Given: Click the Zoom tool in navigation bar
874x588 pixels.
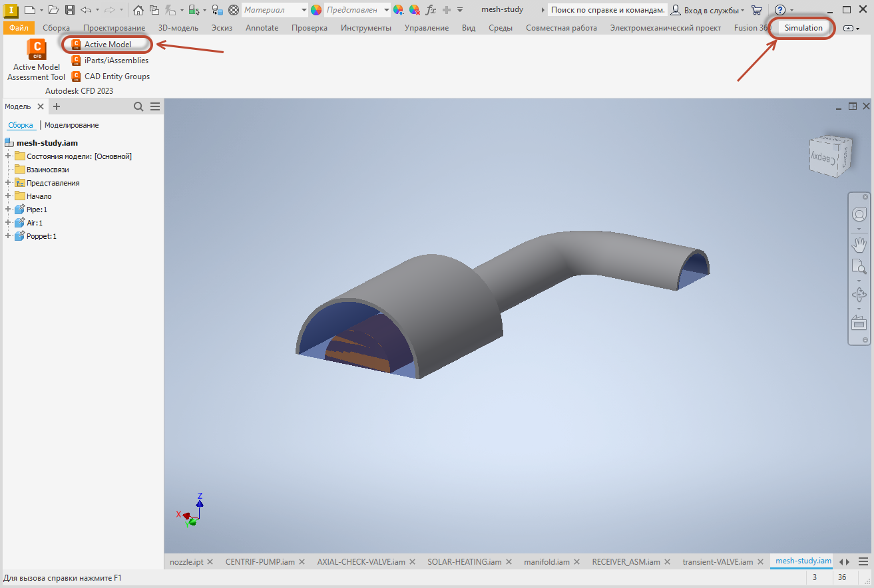Looking at the screenshot, I should [x=859, y=267].
